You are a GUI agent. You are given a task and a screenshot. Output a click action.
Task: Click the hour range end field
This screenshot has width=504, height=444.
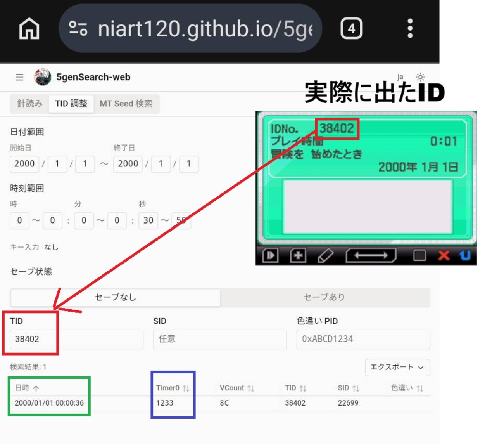[x=52, y=220]
